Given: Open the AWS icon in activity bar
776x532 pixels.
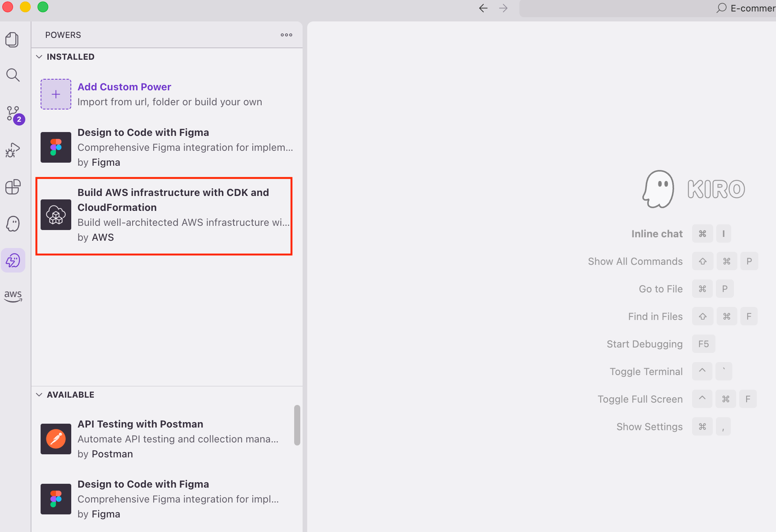Looking at the screenshot, I should (13, 295).
